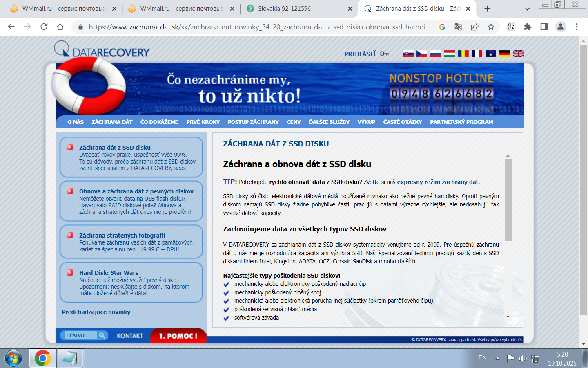Switch site language to the Czech flag
588x368 pixels.
422,54
